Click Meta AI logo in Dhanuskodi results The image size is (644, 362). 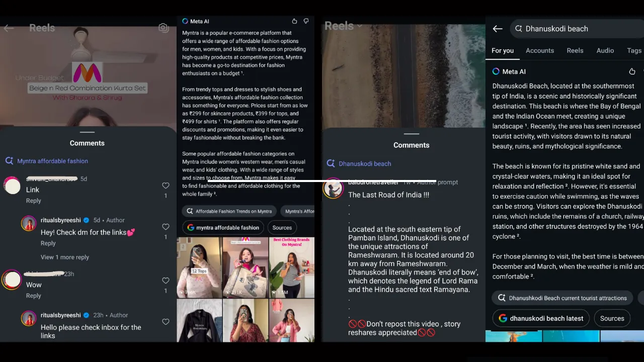(x=496, y=71)
